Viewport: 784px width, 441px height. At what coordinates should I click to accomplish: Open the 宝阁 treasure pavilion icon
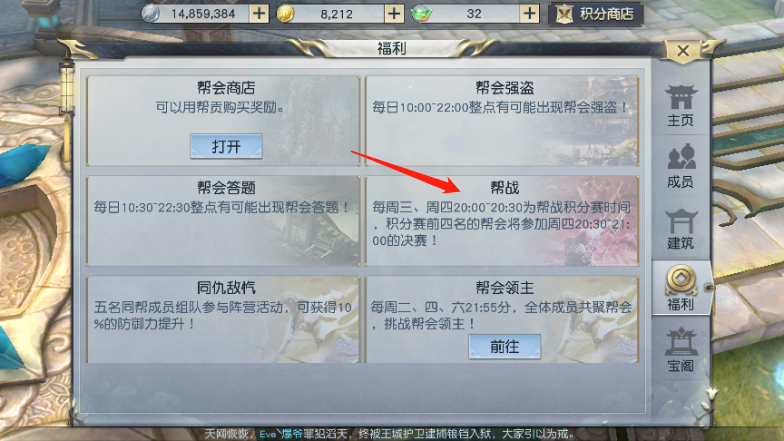(680, 350)
